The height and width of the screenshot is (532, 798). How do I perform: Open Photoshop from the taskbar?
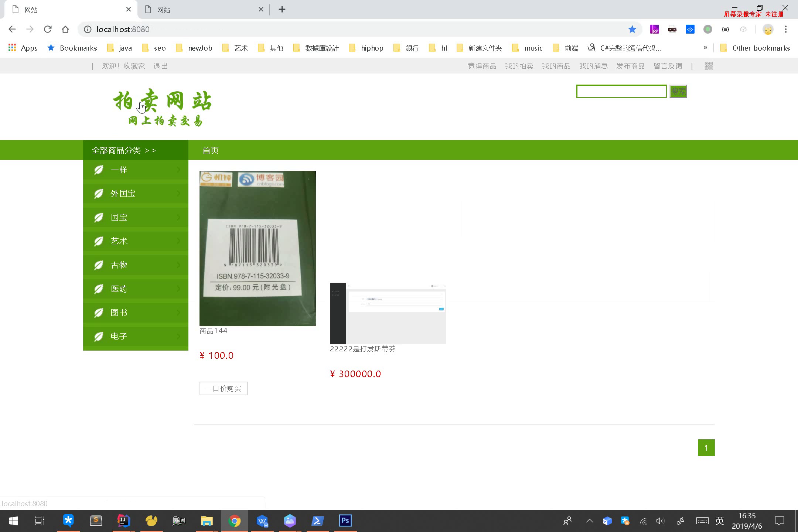pos(345,521)
